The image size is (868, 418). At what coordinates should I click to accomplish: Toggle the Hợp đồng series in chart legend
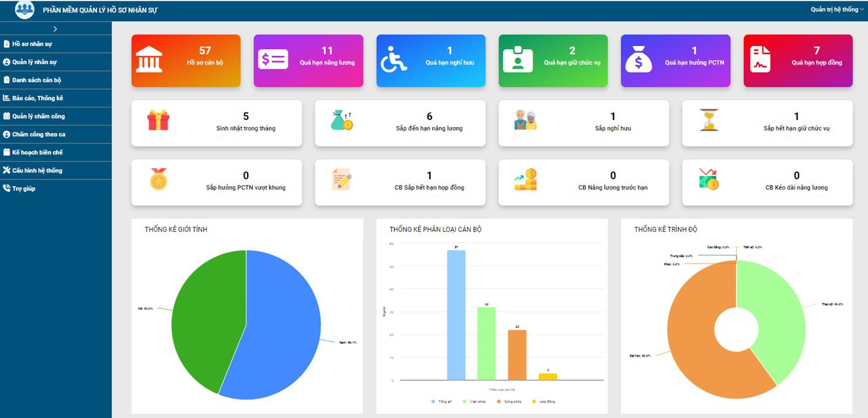[543, 401]
